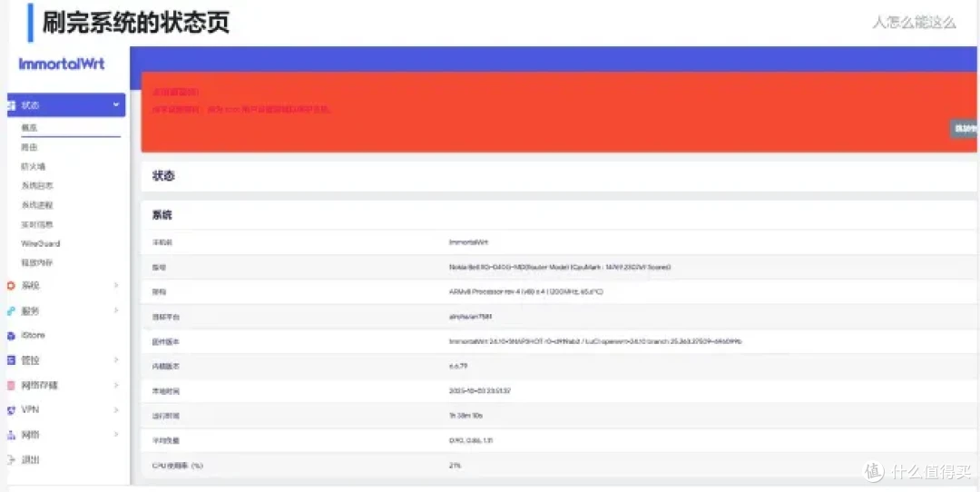Click the red gear 系统 icon
This screenshot has height=492, width=980.
(x=11, y=286)
